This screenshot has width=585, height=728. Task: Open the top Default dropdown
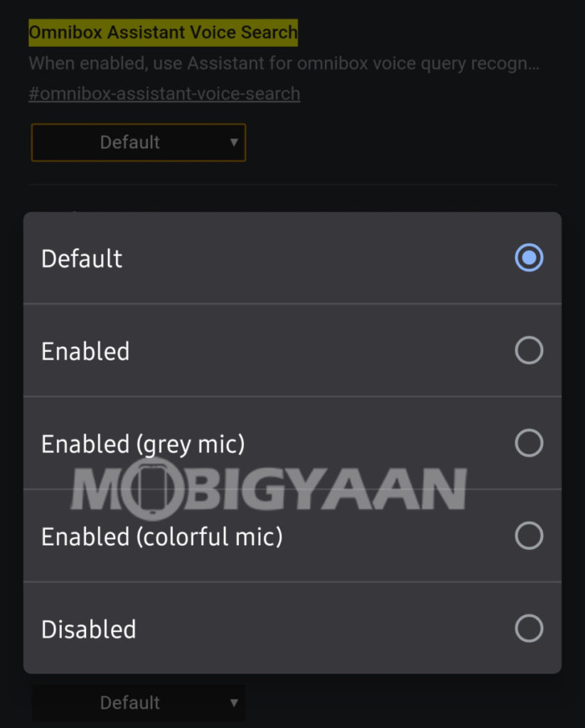[138, 142]
